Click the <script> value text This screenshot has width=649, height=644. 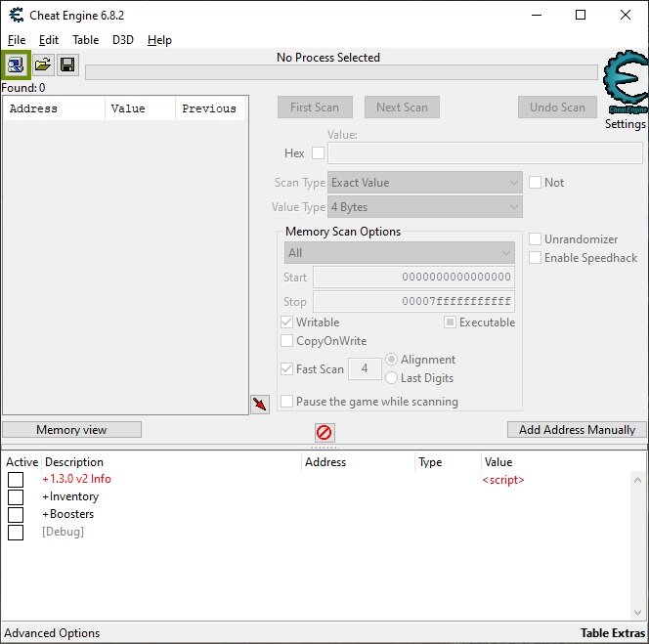click(x=503, y=480)
